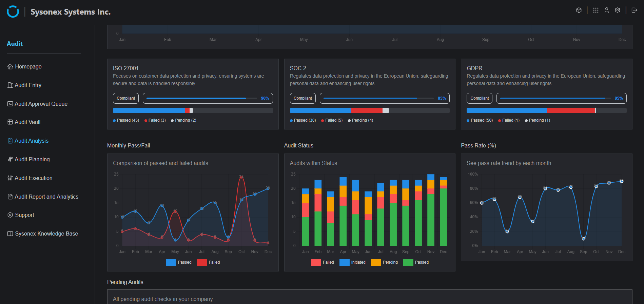Click the ISO 27001 Compliant button
The height and width of the screenshot is (304, 644).
126,98
